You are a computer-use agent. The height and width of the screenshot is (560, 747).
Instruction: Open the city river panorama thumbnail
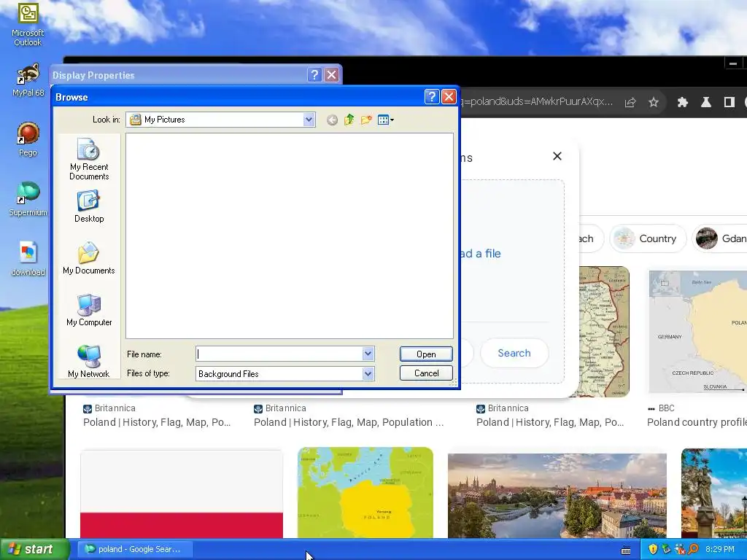557,496
